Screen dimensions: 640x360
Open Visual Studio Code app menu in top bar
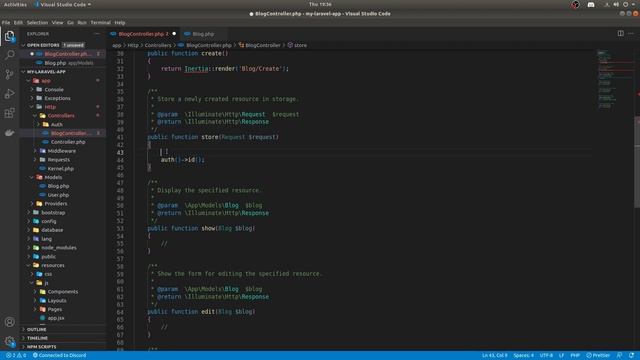click(x=63, y=4)
